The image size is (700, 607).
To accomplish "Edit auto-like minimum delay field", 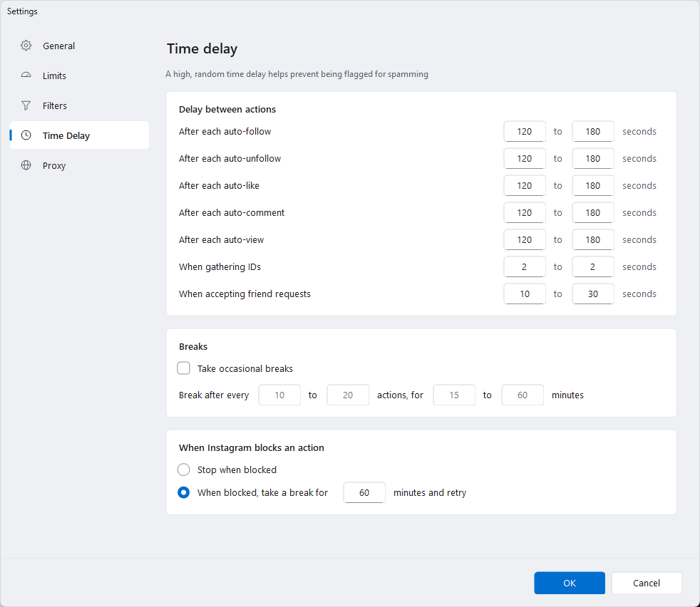I will pos(525,186).
